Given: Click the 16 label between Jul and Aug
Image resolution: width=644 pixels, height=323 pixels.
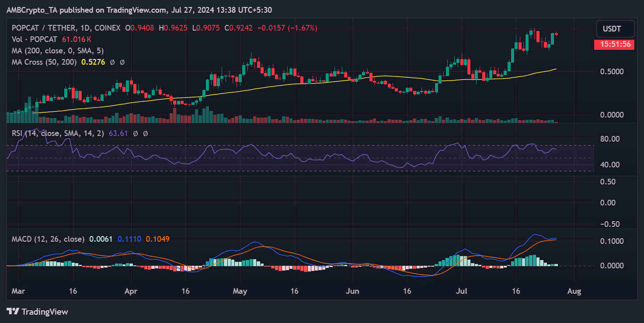Looking at the screenshot, I should point(516,291).
